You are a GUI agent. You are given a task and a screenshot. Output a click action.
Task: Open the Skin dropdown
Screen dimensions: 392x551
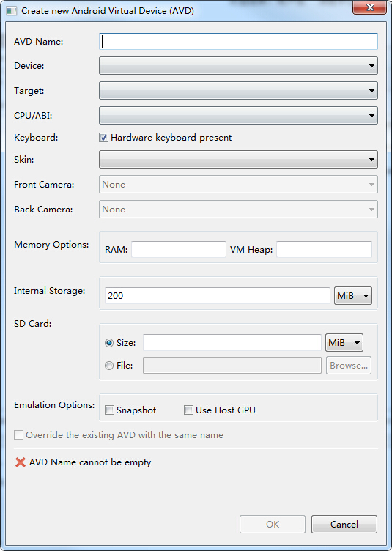coord(238,160)
